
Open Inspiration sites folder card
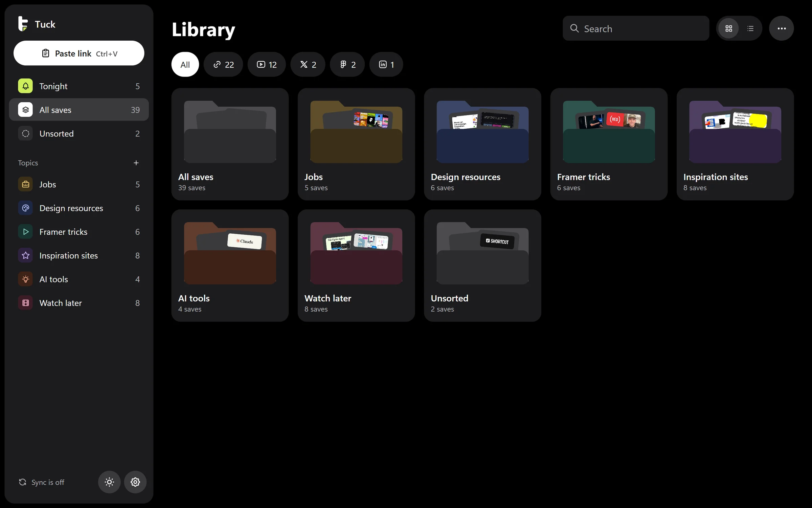(x=735, y=144)
